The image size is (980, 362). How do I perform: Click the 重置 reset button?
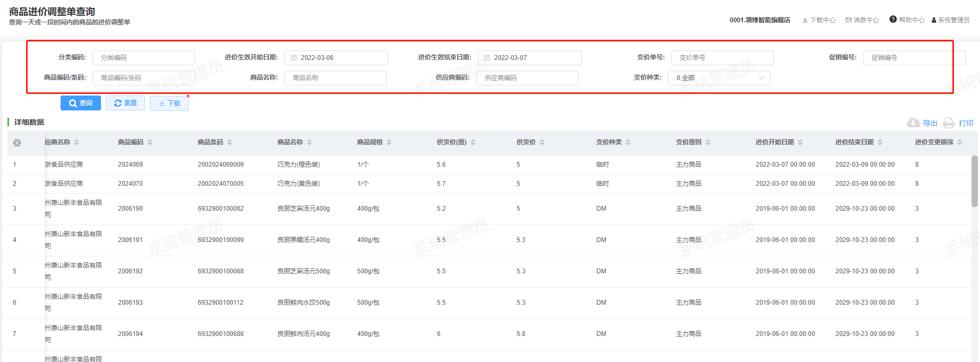click(x=125, y=103)
